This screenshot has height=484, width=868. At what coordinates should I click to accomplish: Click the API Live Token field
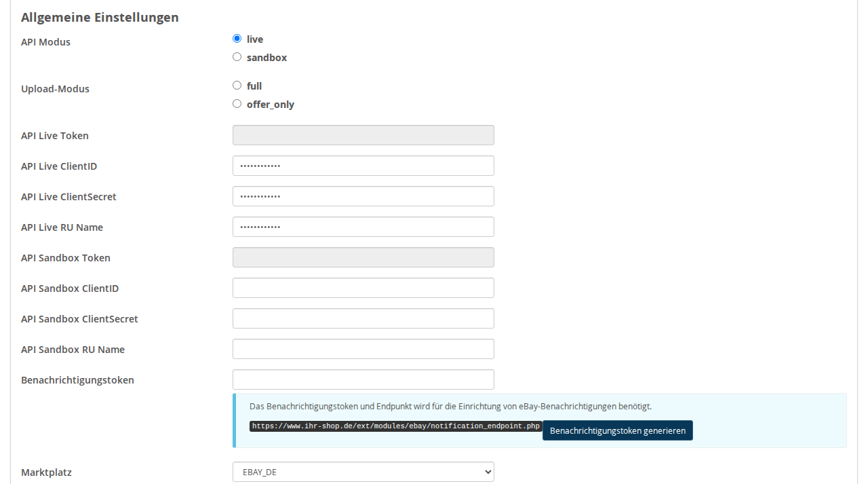pyautogui.click(x=363, y=135)
